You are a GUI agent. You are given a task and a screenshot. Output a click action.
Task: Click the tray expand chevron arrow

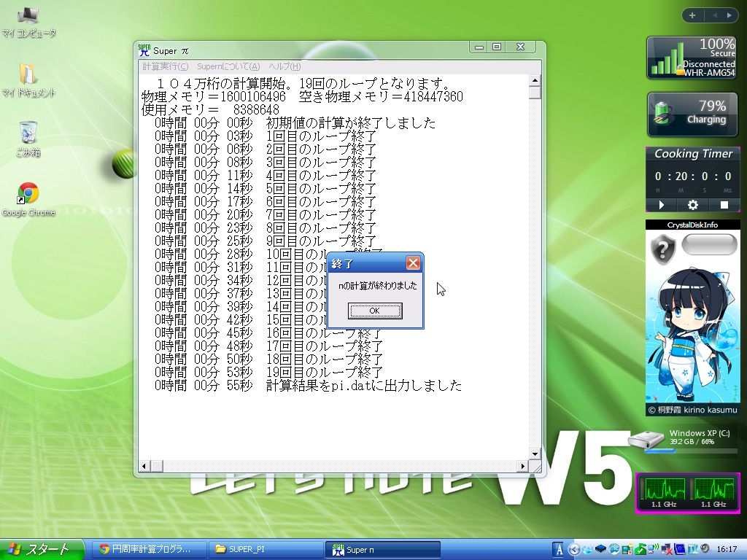tap(574, 550)
